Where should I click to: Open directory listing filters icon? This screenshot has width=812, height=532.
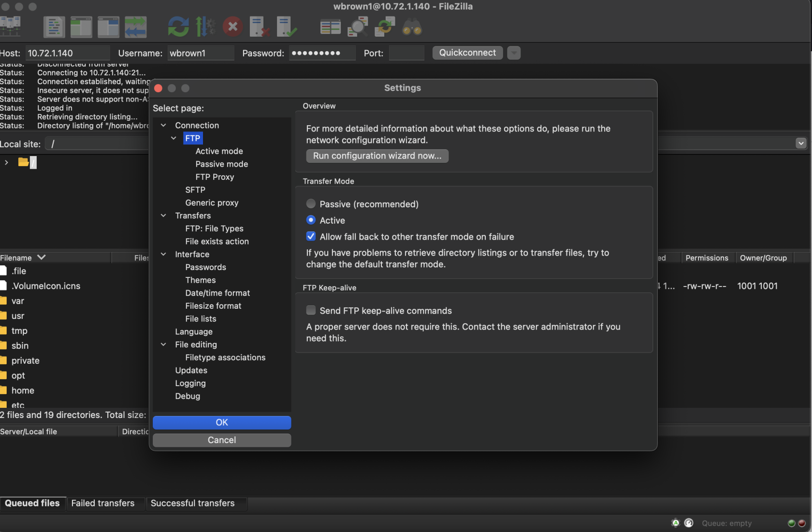coord(331,27)
